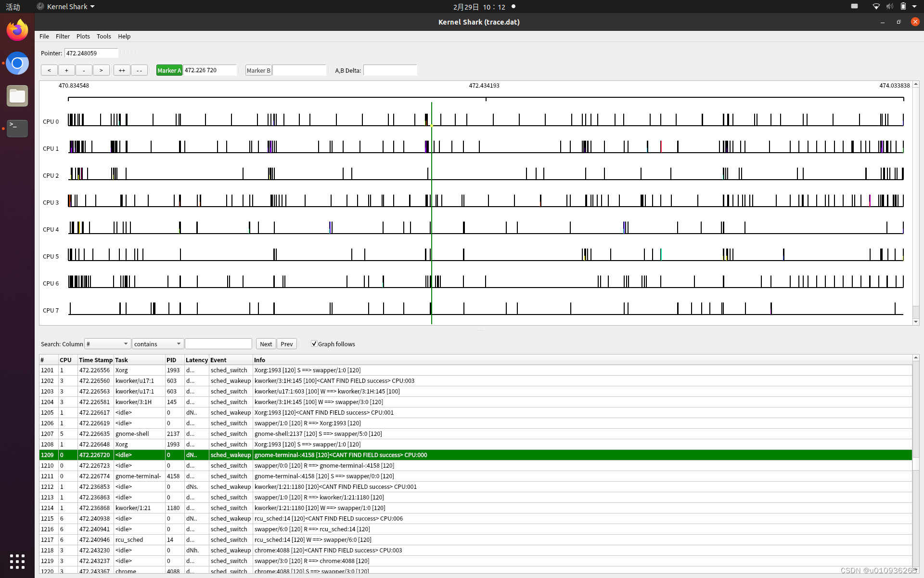Screen dimensions: 924x578
Task: Open the Terminal dock icon
Action: tap(17, 128)
